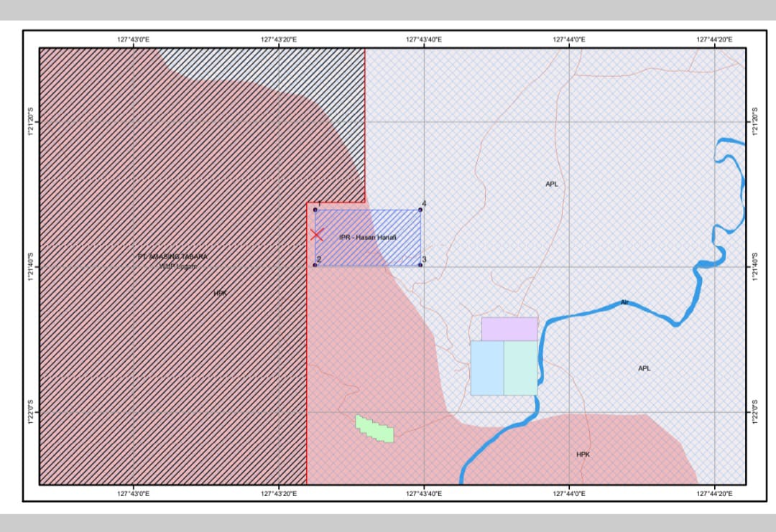Click the Air label on the river
The height and width of the screenshot is (532, 776).
pyautogui.click(x=624, y=303)
